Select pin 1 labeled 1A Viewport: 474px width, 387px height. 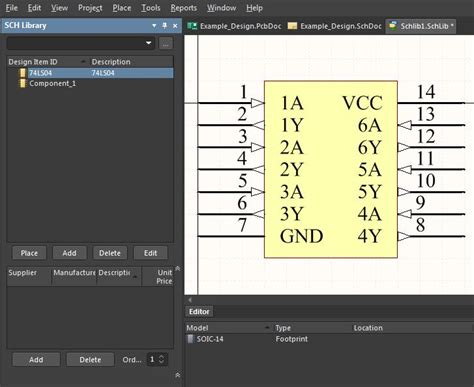tap(231, 103)
